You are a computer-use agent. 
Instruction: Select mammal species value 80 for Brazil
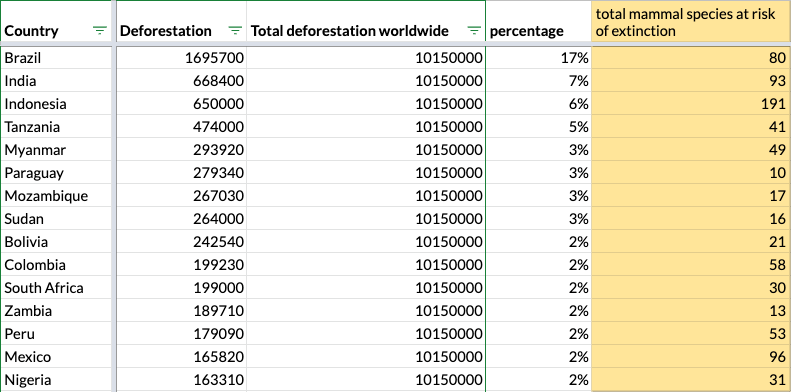[x=691, y=58]
